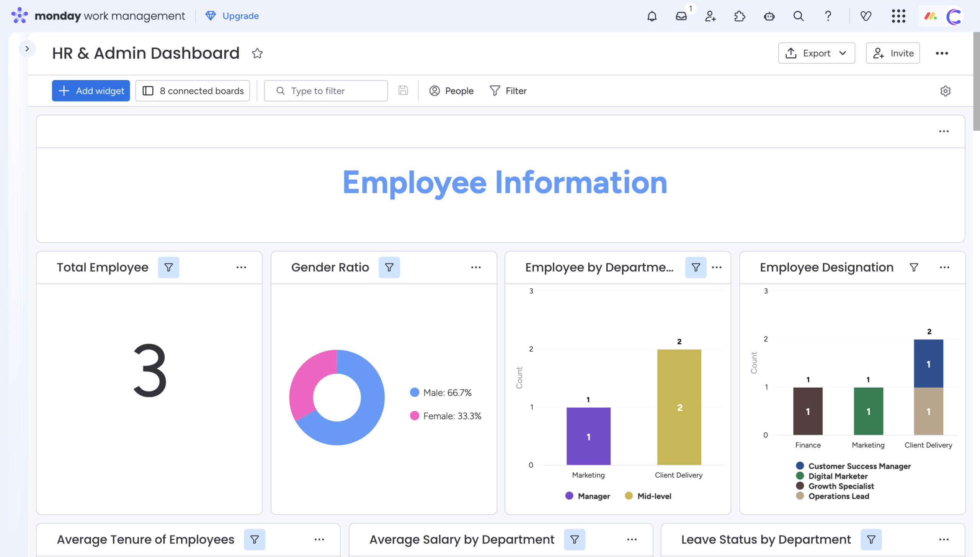Click the Upgrade link

click(232, 16)
